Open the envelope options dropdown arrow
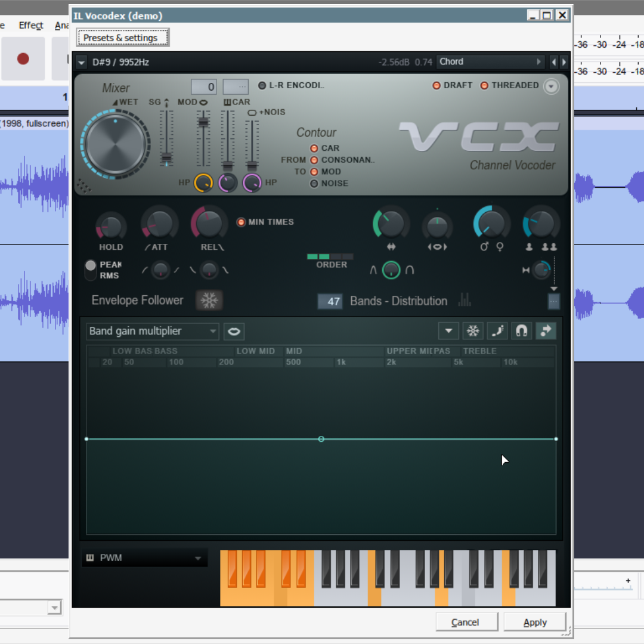This screenshot has width=644, height=644. click(x=448, y=331)
